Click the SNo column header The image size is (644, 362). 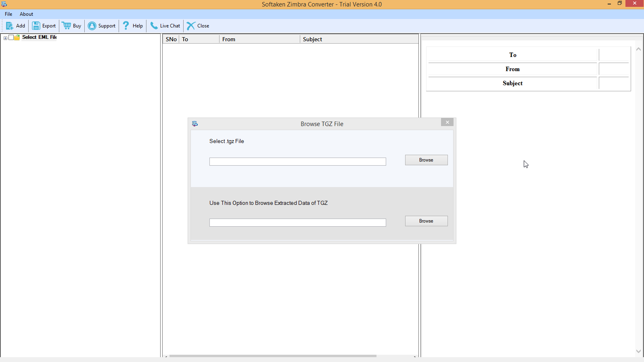(x=171, y=39)
